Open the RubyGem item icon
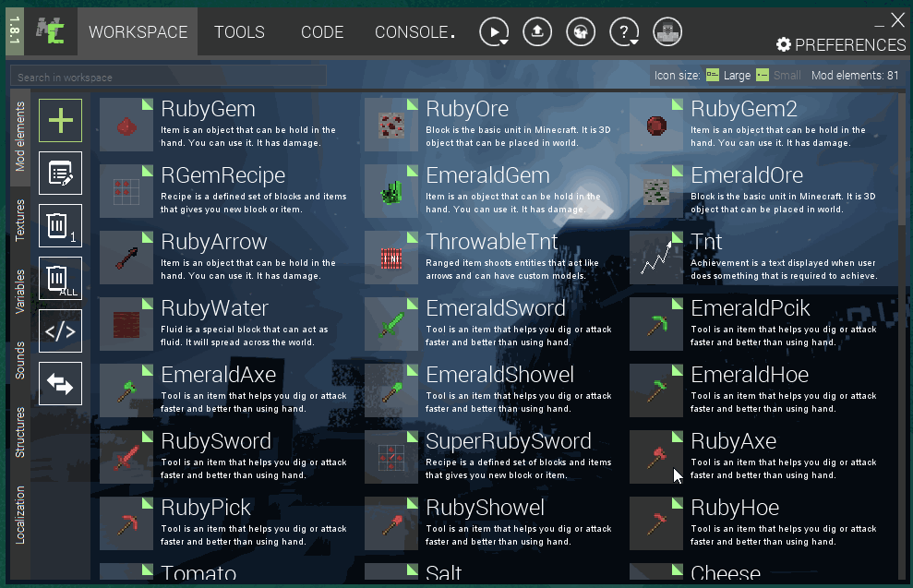 [x=126, y=125]
